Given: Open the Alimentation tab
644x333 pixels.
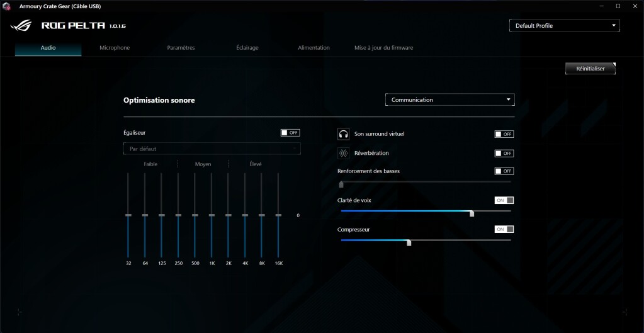Looking at the screenshot, I should [314, 48].
